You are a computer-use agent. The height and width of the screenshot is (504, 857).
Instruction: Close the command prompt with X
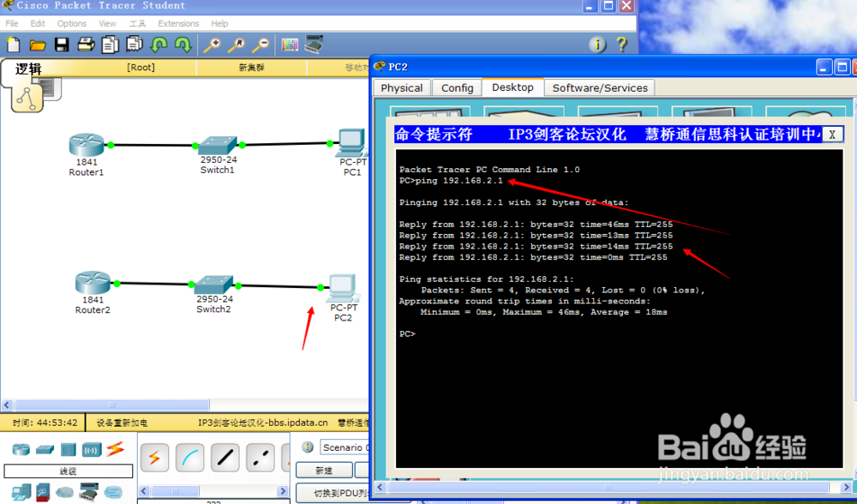(832, 135)
